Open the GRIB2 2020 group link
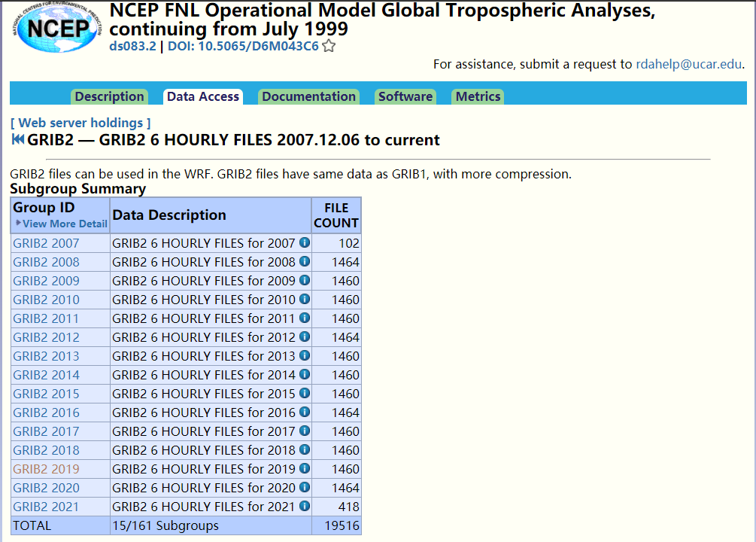 (47, 488)
